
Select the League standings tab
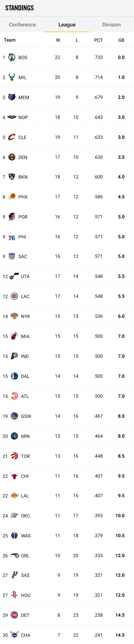tap(67, 25)
